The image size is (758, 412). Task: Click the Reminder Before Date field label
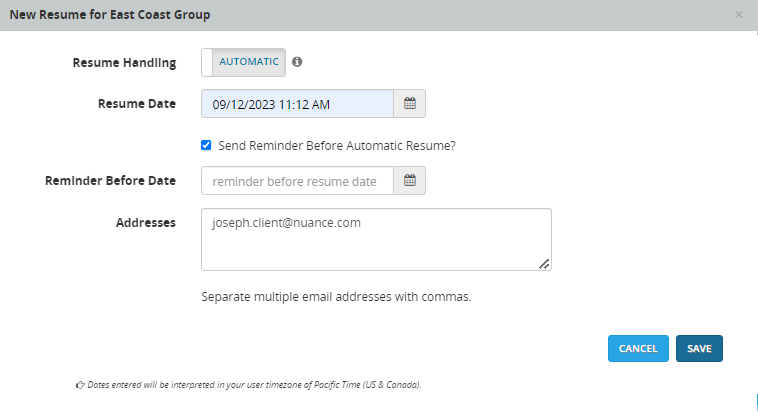[110, 181]
